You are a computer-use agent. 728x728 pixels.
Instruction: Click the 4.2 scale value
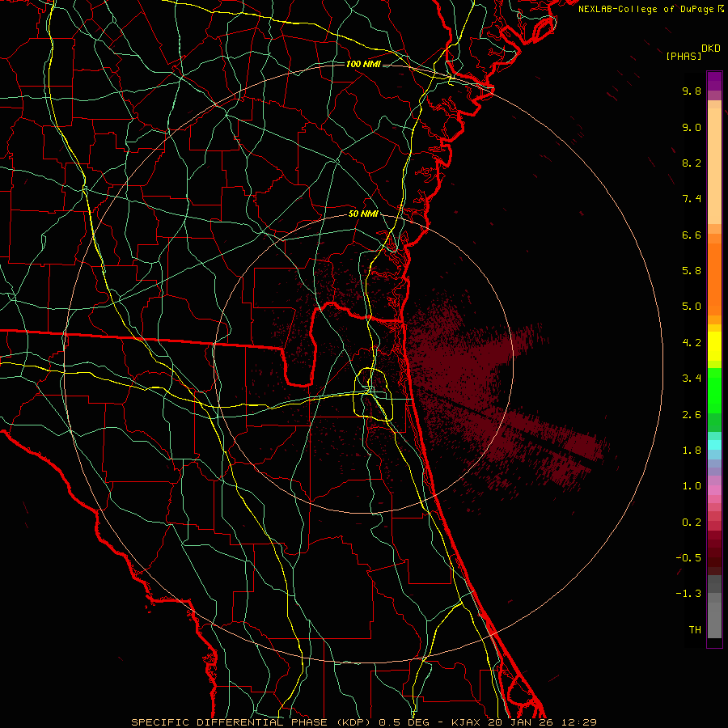tap(692, 343)
